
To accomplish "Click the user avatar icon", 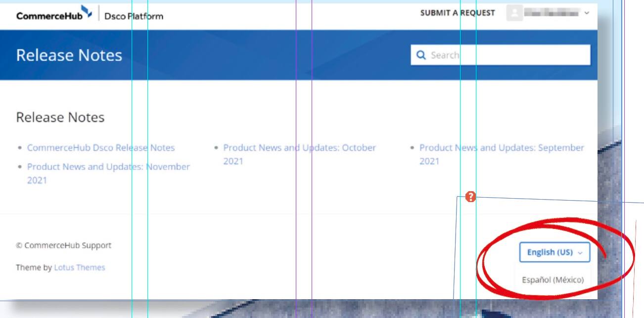I will [x=514, y=13].
